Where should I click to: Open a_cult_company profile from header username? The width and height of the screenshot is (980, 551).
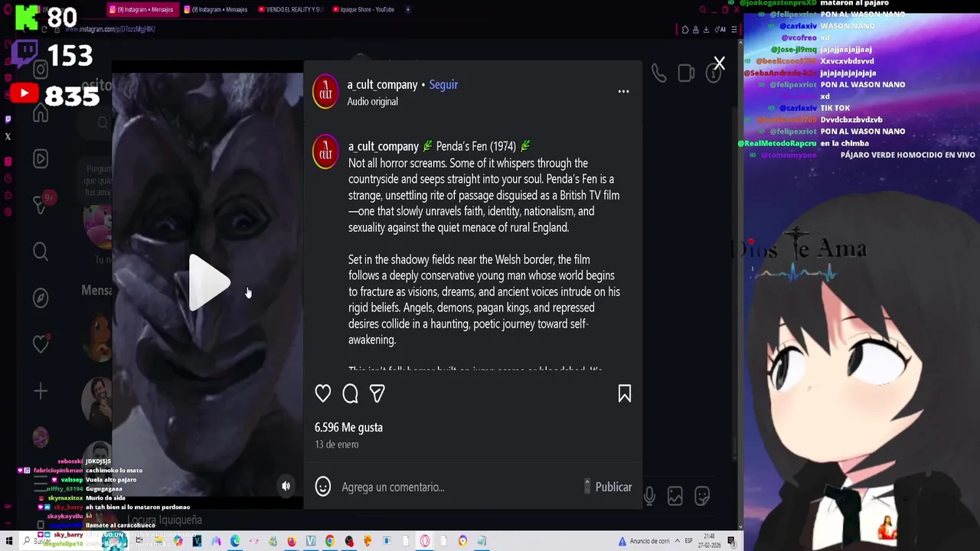382,84
